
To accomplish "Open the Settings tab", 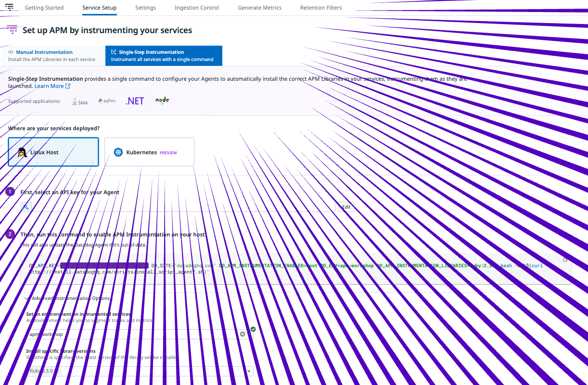I will coord(146,8).
